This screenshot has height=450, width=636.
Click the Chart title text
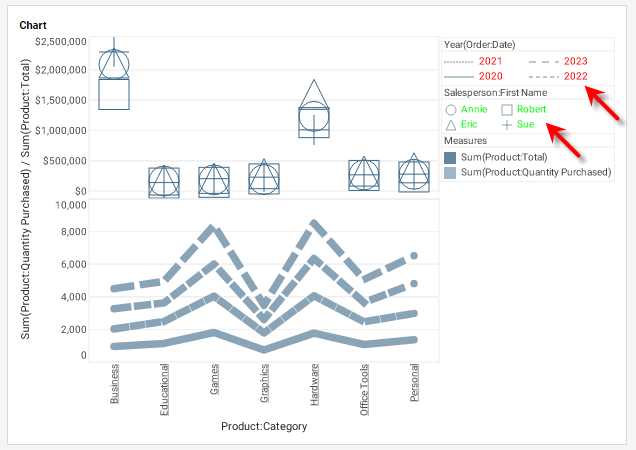(x=33, y=24)
